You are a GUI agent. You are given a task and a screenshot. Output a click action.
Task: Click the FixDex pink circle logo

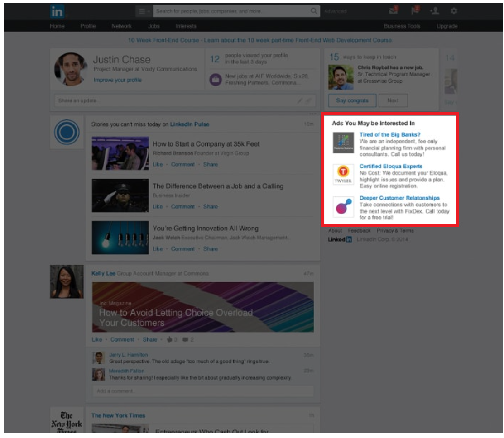343,207
